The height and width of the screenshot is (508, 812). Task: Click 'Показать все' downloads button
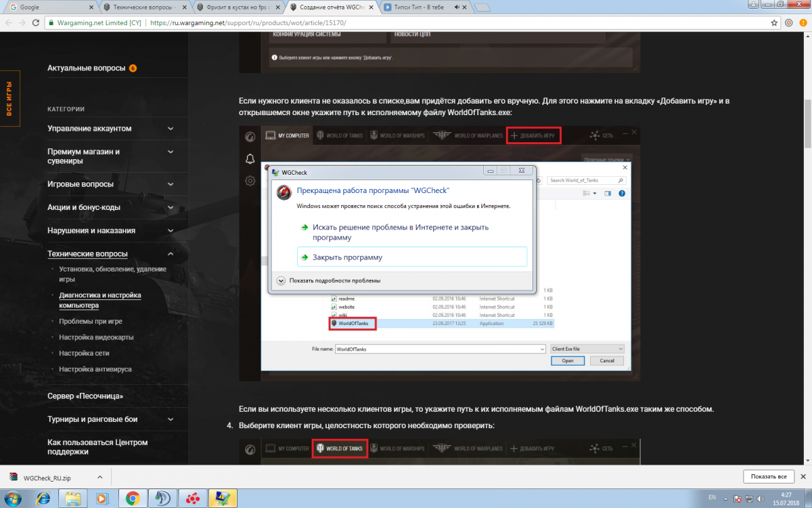tap(768, 477)
